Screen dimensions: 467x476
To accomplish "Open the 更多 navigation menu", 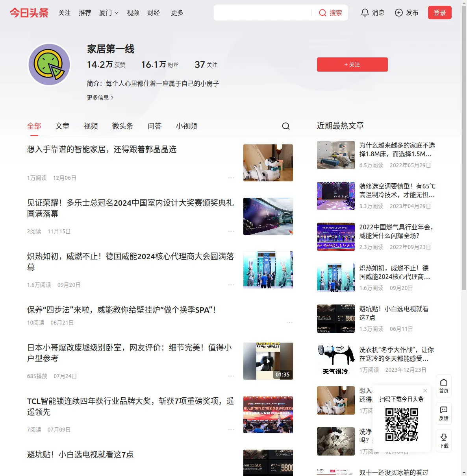I will (x=177, y=13).
